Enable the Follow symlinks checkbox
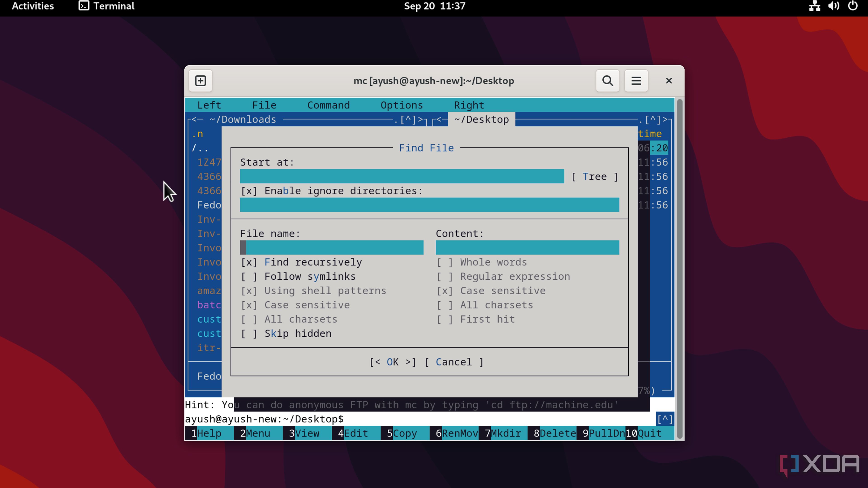 (249, 277)
